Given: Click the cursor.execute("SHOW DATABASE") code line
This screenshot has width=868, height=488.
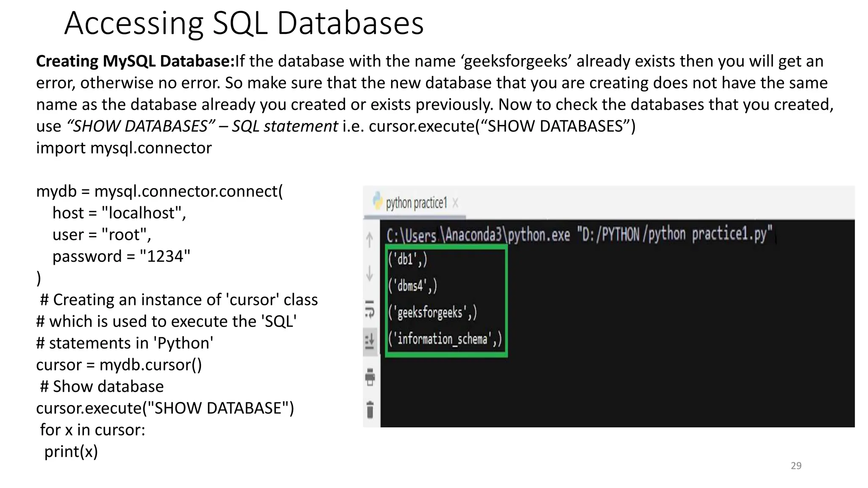Looking at the screenshot, I should coord(165,408).
